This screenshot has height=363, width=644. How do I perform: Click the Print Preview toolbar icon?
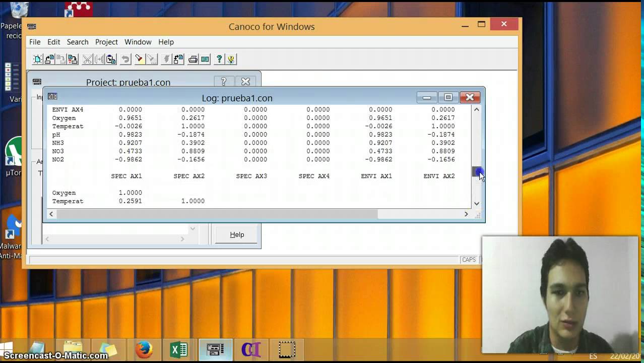click(205, 59)
